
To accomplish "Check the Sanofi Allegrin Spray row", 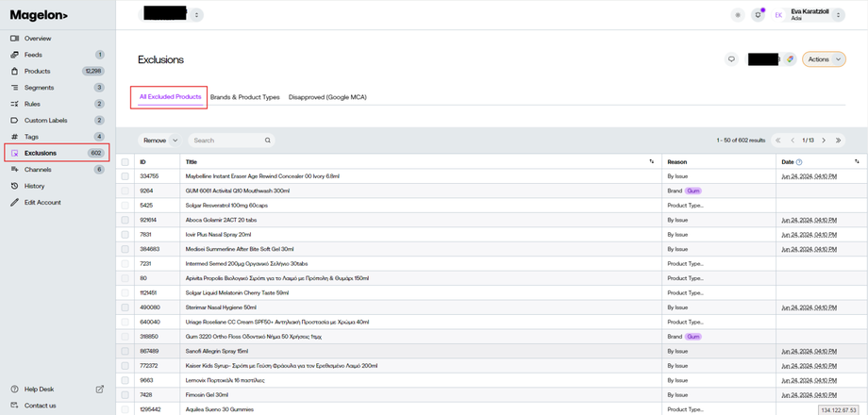I will pyautogui.click(x=125, y=351).
